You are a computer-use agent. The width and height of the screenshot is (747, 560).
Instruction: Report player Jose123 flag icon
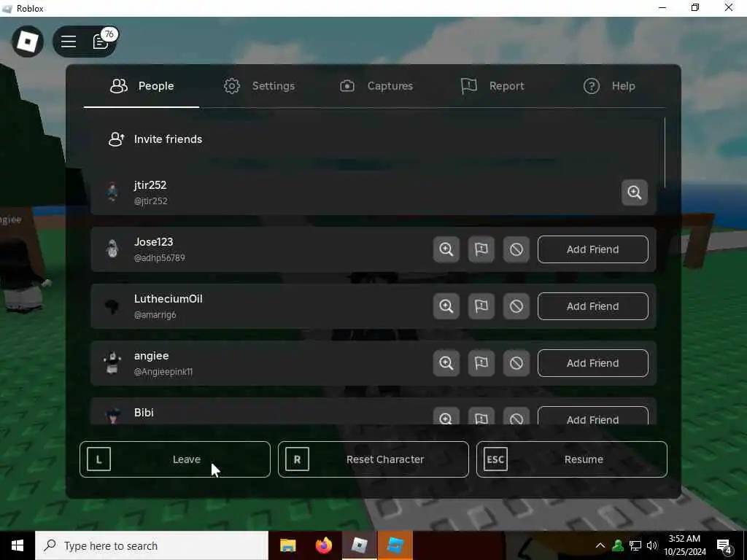[x=481, y=249]
